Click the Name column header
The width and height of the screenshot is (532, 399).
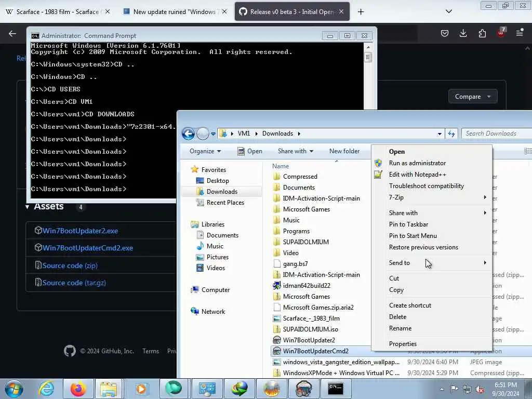(x=281, y=166)
